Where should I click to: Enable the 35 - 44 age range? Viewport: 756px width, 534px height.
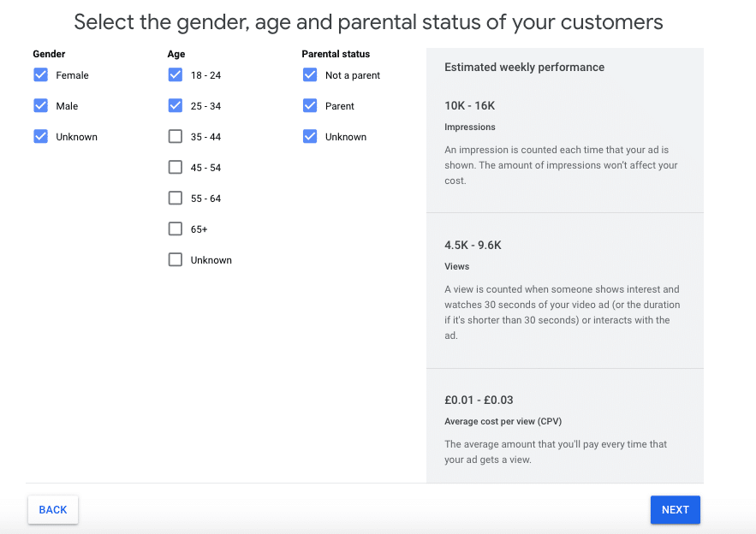tap(176, 136)
